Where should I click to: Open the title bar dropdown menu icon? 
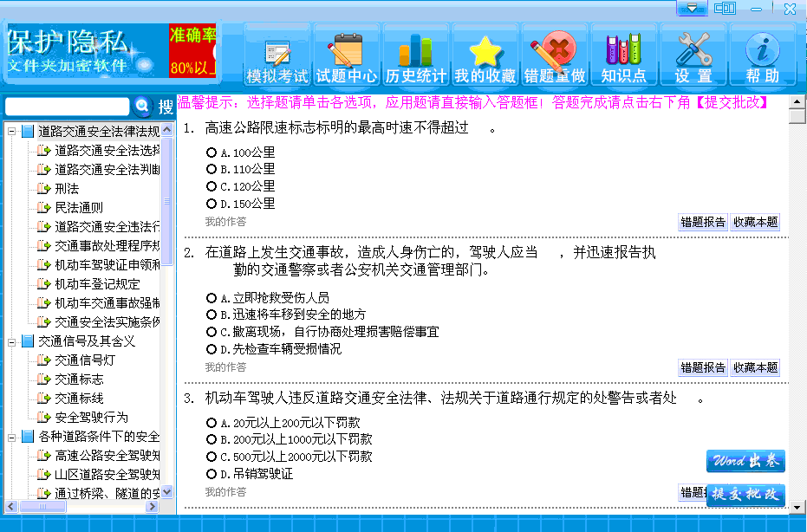pyautogui.click(x=692, y=9)
